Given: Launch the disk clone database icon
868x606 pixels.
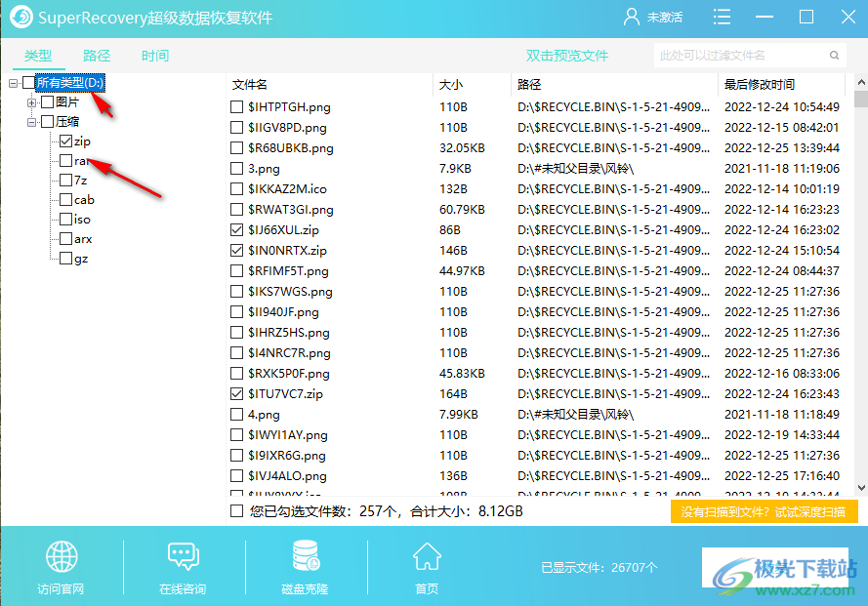Looking at the screenshot, I should (x=306, y=555).
